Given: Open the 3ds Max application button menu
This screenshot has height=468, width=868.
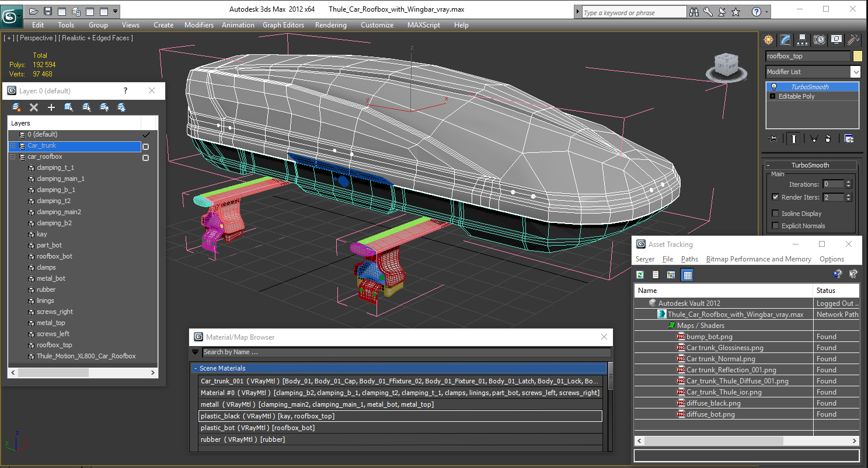Looking at the screenshot, I should coord(11,16).
